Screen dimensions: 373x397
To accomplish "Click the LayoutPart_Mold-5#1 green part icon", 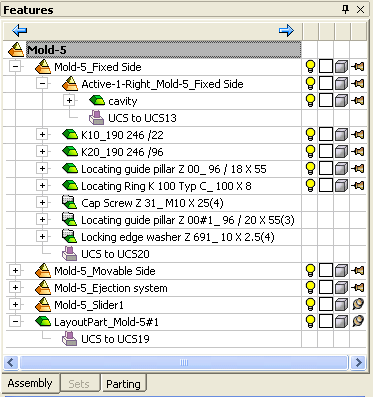I will tap(43, 321).
